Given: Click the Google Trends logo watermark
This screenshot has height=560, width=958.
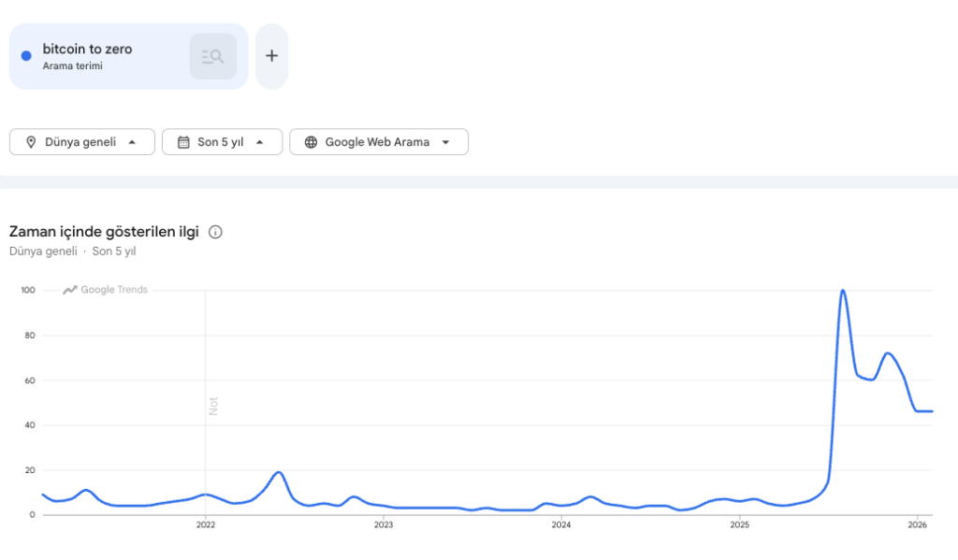Looking at the screenshot, I should tap(105, 290).
